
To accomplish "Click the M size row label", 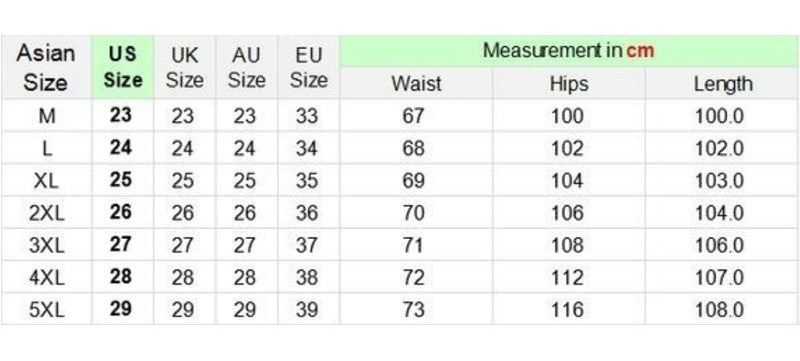I will pyautogui.click(x=46, y=116).
